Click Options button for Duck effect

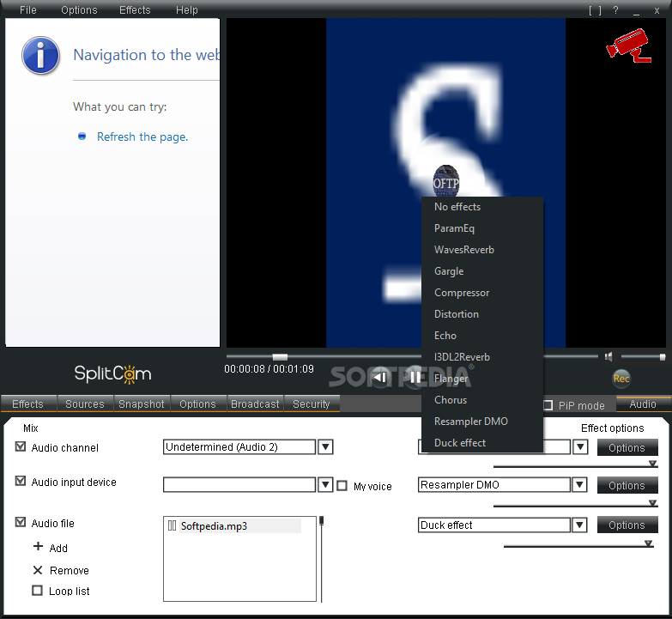tap(627, 525)
